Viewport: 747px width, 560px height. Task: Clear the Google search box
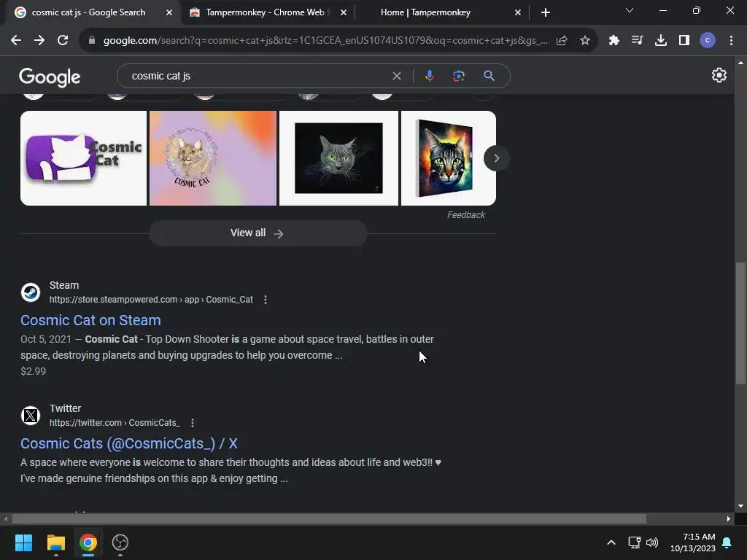(396, 76)
